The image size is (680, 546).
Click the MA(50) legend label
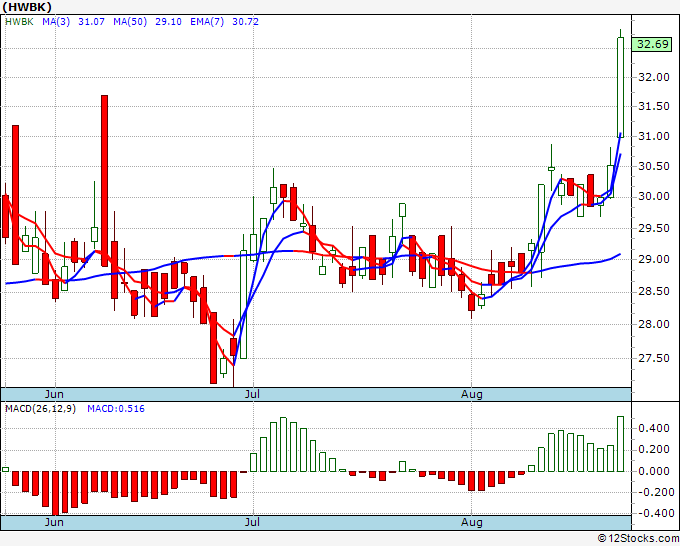[x=130, y=22]
